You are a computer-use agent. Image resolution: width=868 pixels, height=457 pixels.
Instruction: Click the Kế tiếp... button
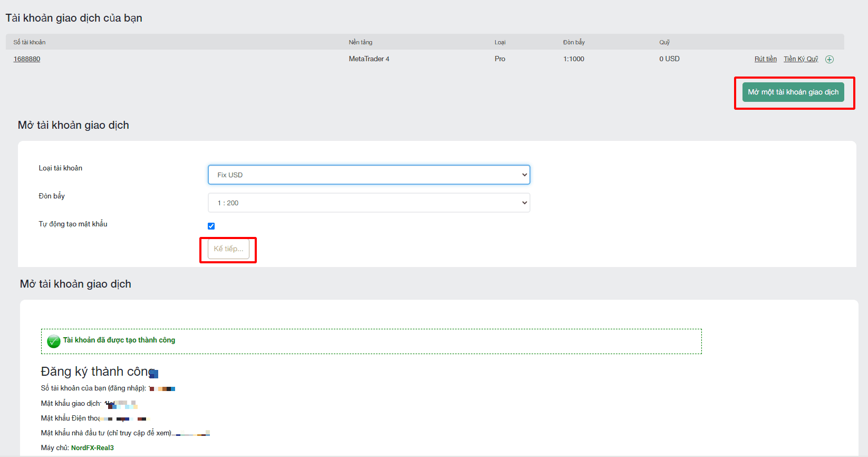click(228, 249)
